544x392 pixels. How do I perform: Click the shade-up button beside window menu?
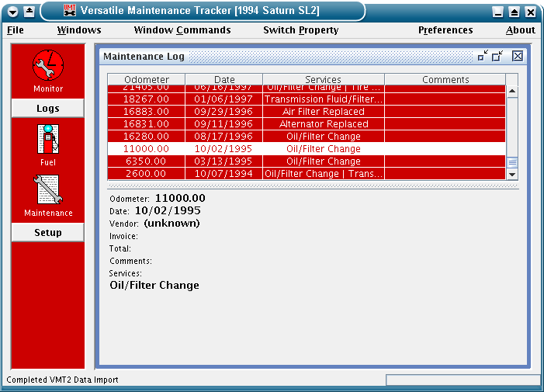point(29,12)
